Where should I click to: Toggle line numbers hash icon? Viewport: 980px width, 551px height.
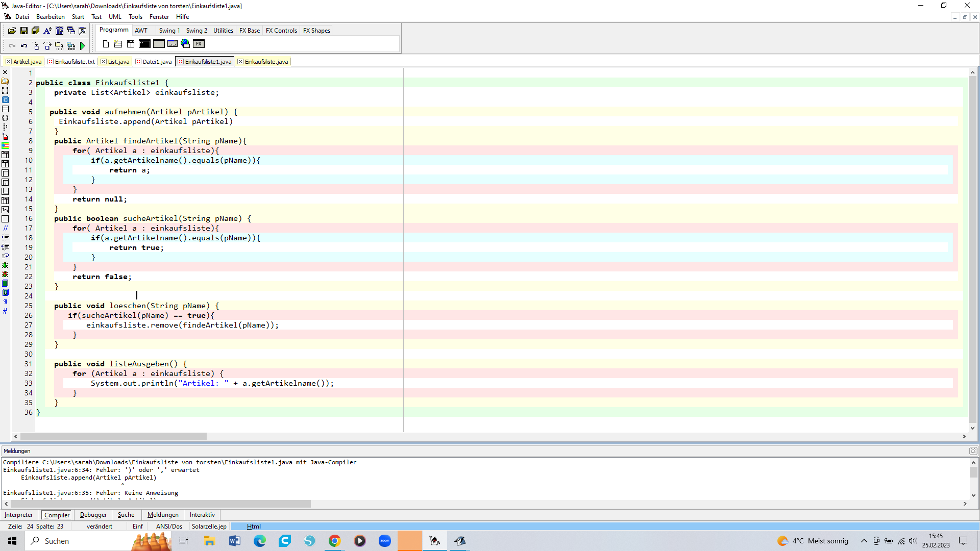click(x=5, y=311)
